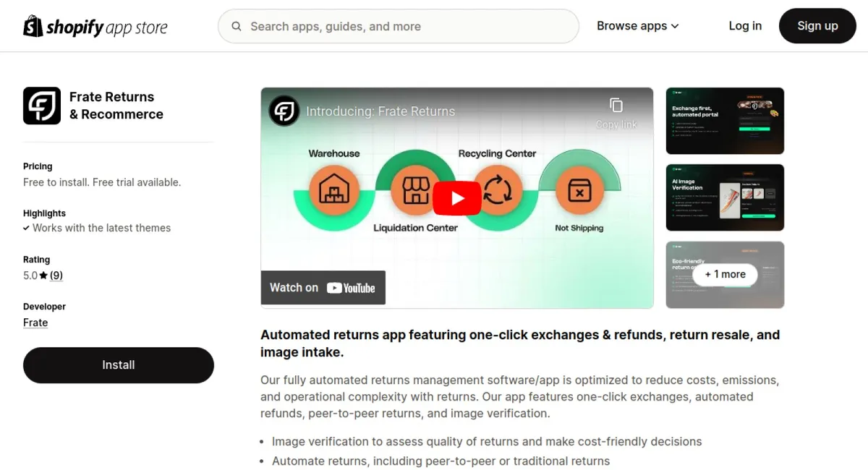Open the Shopify app store logo
The width and height of the screenshot is (868, 470).
click(x=95, y=27)
